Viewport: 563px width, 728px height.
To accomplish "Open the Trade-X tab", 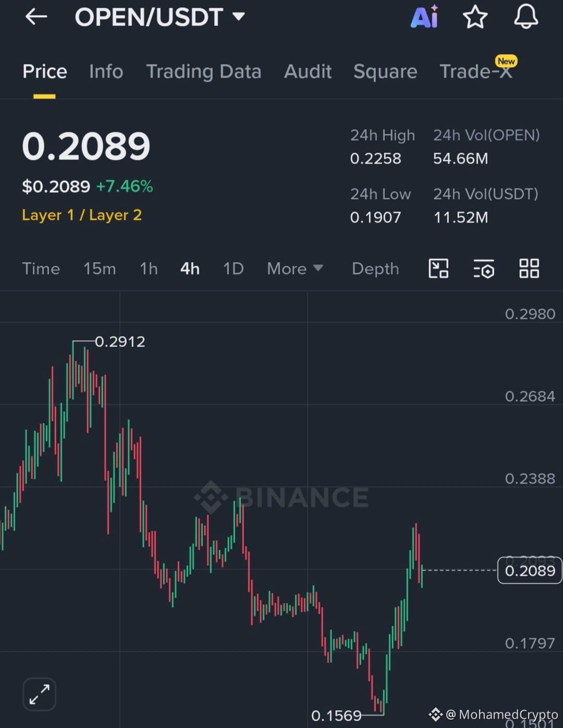I will (x=476, y=71).
